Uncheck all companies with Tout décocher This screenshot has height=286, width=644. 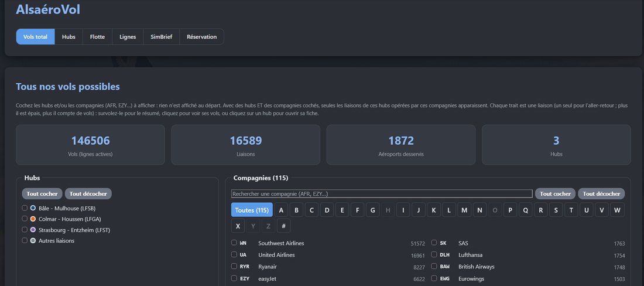[x=601, y=193]
